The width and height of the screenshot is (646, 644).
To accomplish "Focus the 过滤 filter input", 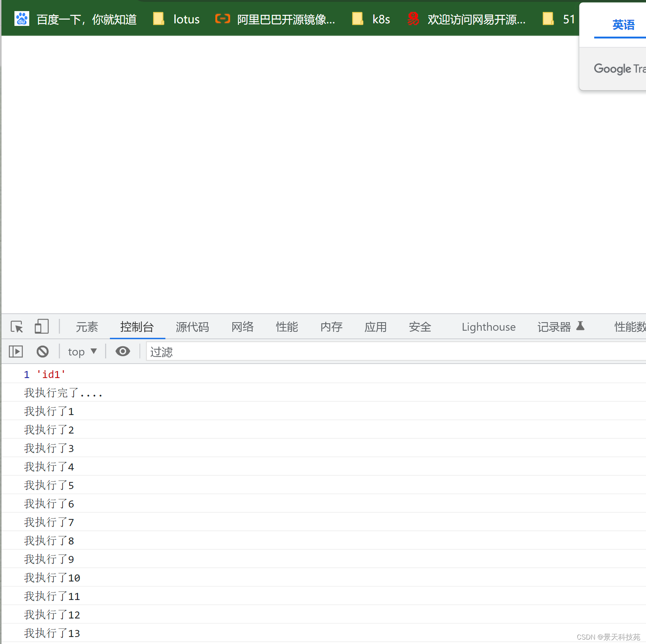I will [396, 351].
